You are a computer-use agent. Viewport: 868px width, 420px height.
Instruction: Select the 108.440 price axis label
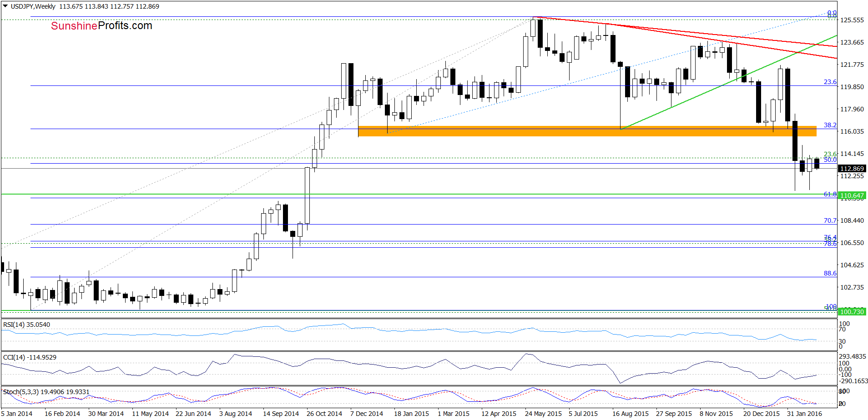[x=852, y=220]
